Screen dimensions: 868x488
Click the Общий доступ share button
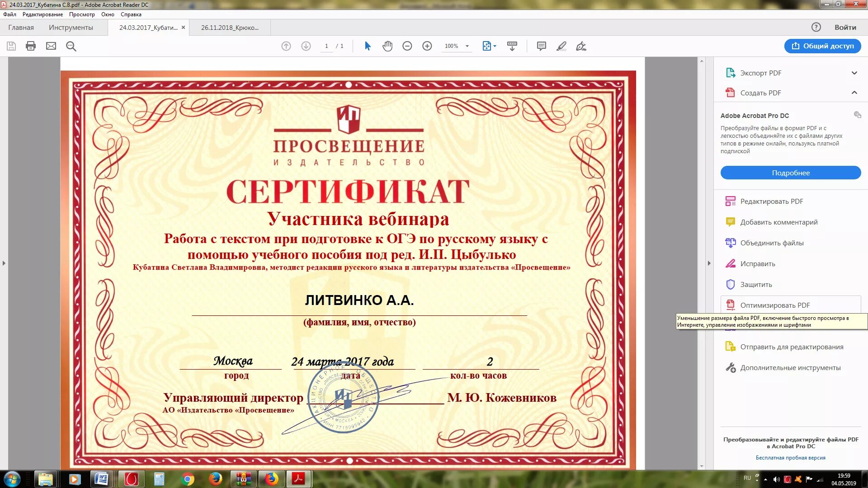pos(822,46)
